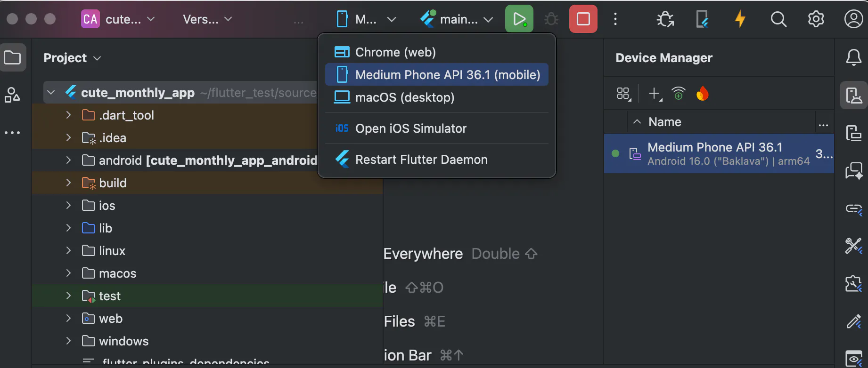Image resolution: width=868 pixels, height=368 pixels.
Task: Open Search Everywhere magnifier icon
Action: tap(778, 19)
